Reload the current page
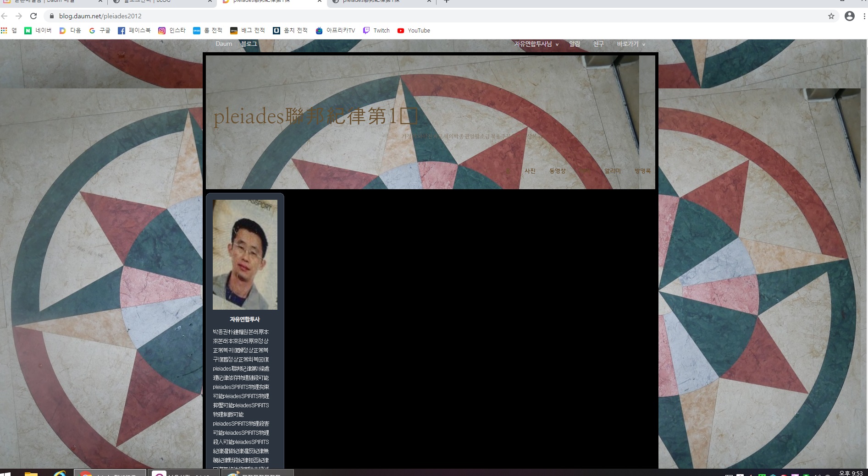 (33, 16)
